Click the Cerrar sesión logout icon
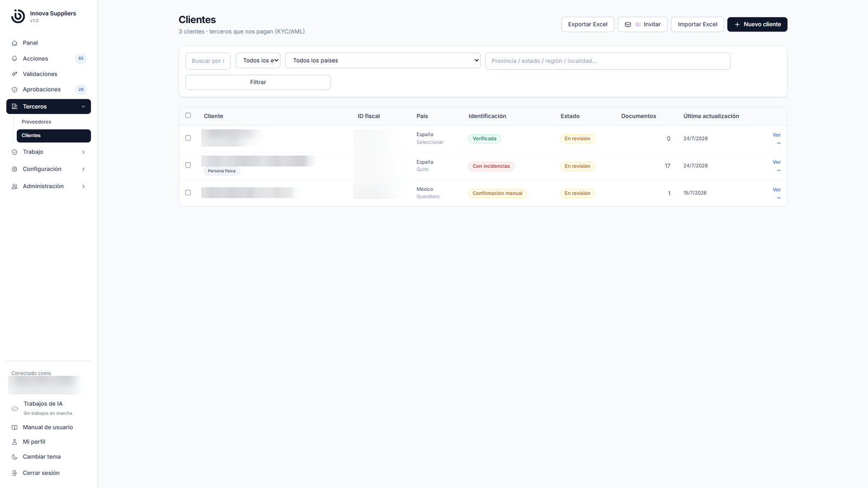Image resolution: width=868 pixels, height=488 pixels. pyautogui.click(x=15, y=473)
